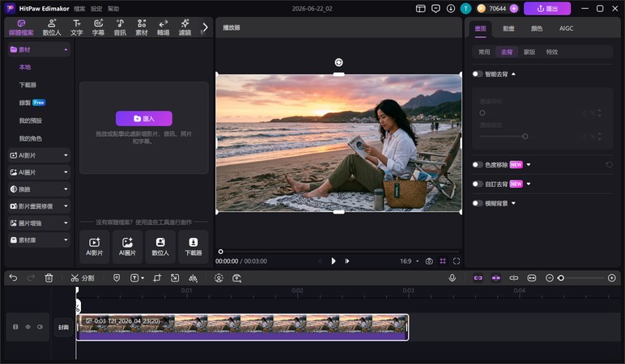Select the 分割 scissors split tool
Image resolution: width=625 pixels, height=364 pixels.
(82, 278)
